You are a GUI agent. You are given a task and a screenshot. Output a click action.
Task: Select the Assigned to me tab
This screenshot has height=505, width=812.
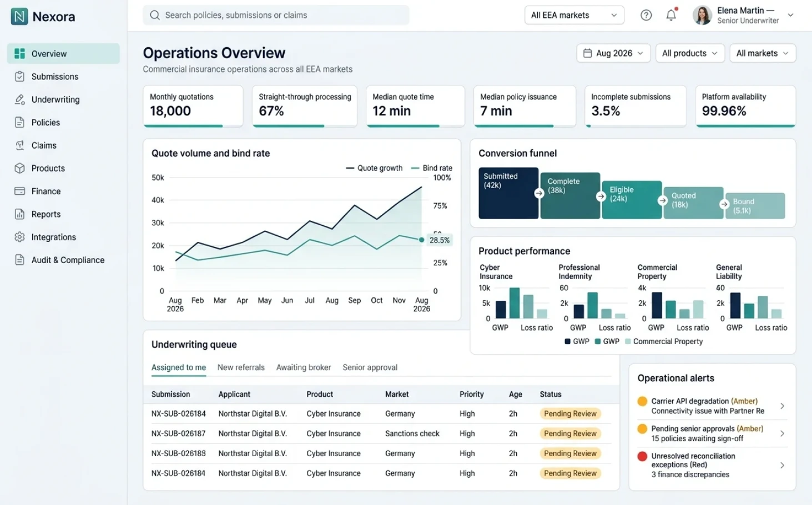(179, 367)
